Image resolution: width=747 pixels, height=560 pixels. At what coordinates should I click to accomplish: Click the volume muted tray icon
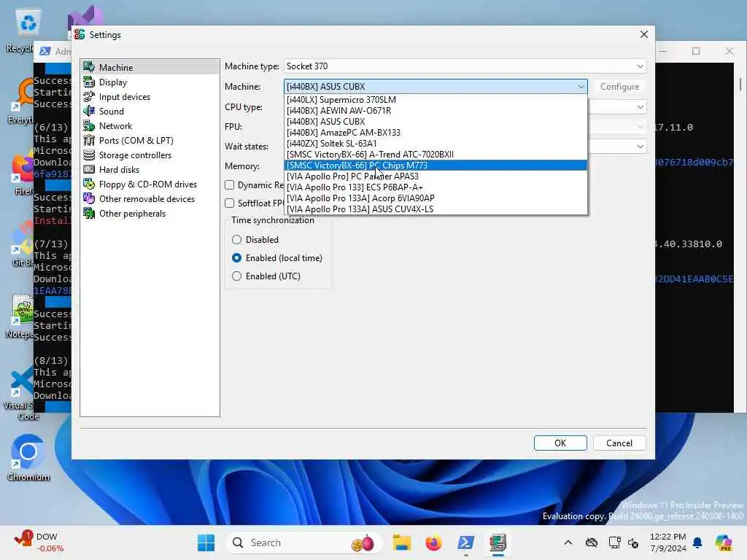(x=633, y=542)
